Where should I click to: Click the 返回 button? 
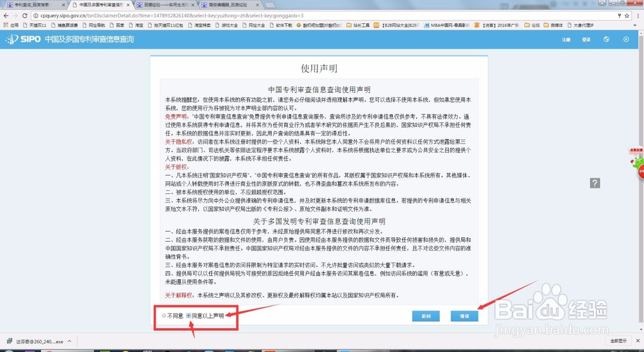(x=426, y=316)
